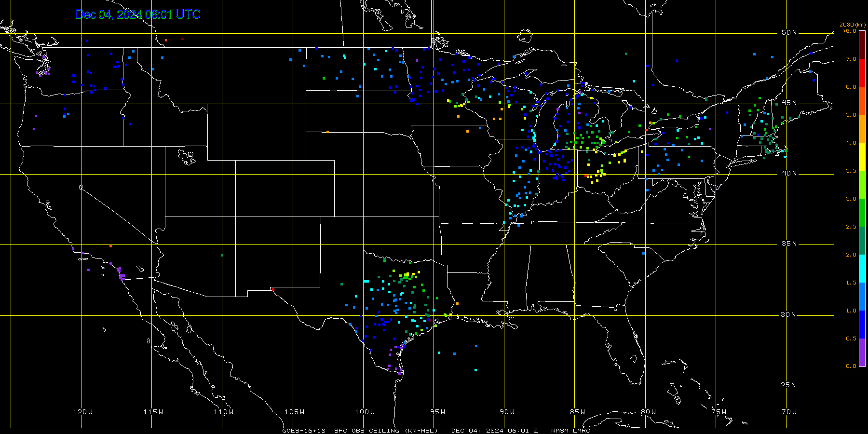
Task: Pick the bright red colorbar segment between 6.0 and 7.0
Action: coord(862,73)
